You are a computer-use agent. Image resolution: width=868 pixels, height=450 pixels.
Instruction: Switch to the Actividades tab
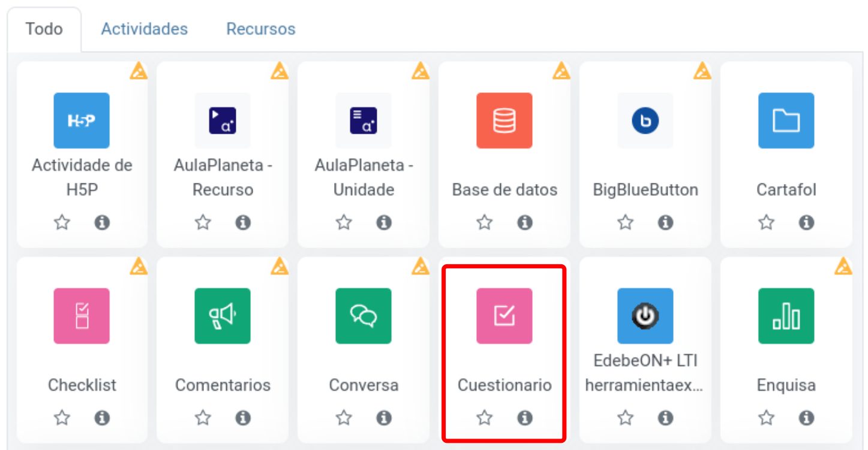click(144, 29)
